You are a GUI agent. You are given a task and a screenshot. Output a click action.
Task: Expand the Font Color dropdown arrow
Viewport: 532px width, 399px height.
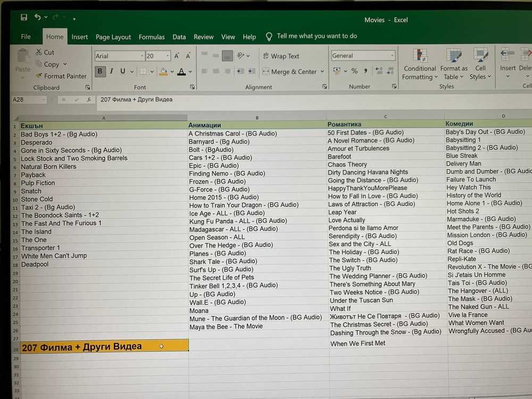pyautogui.click(x=190, y=71)
